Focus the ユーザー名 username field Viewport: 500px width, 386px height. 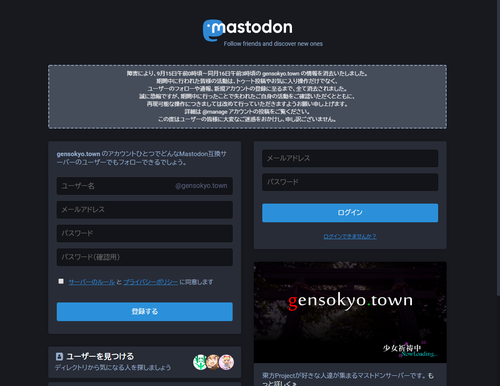(x=145, y=186)
